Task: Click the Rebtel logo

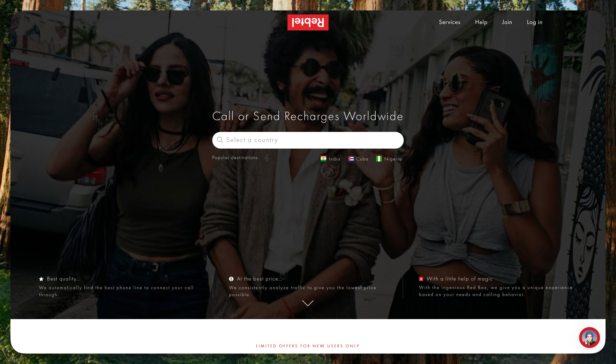Action: click(308, 22)
